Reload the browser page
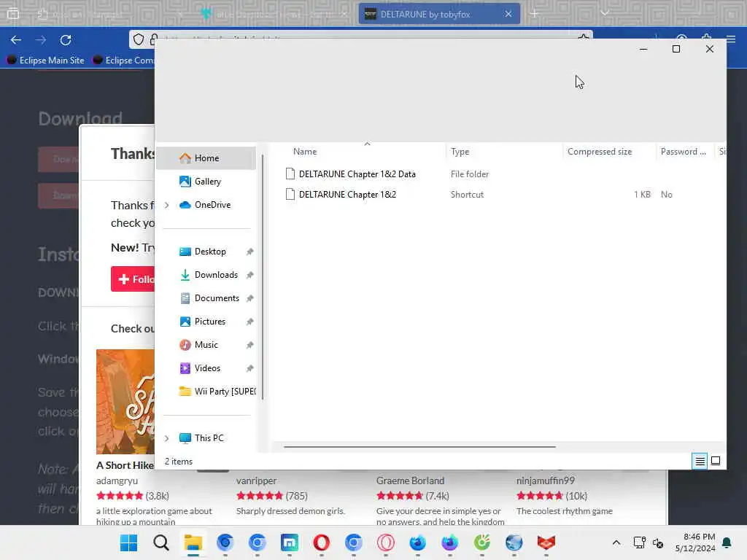The image size is (747, 560). [66, 40]
